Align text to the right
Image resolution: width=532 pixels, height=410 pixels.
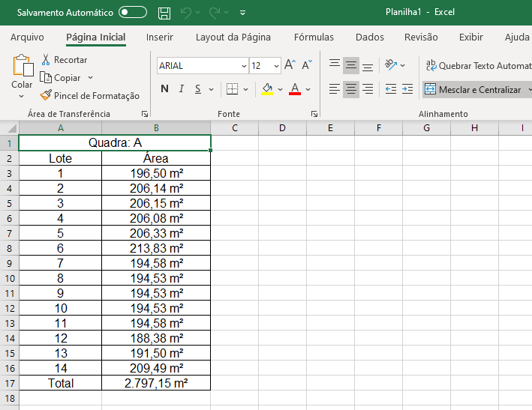click(x=368, y=89)
